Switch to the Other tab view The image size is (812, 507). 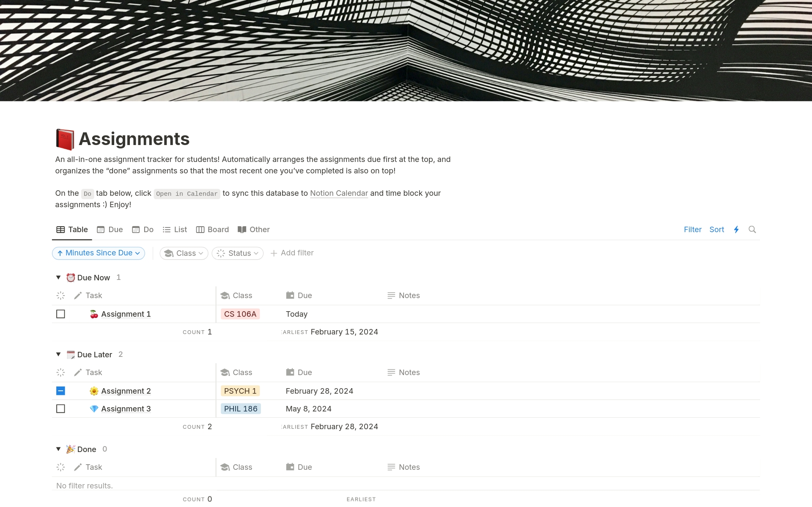[259, 230]
